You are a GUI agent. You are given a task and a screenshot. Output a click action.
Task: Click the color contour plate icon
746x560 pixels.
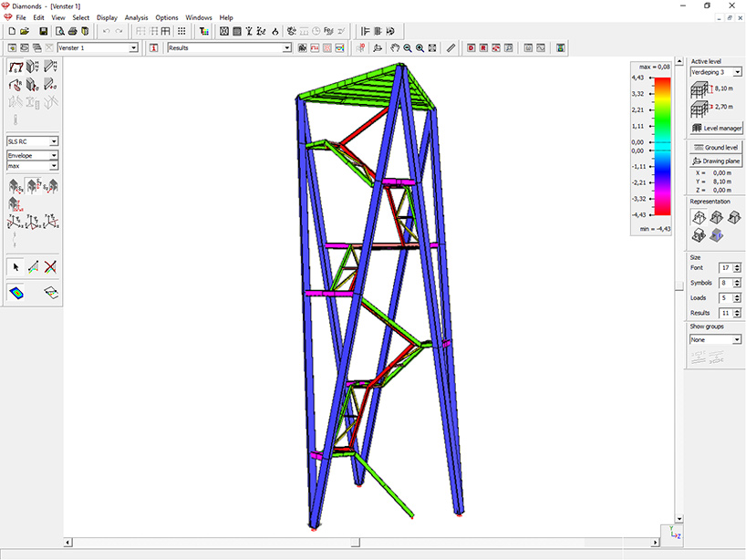coord(16,293)
